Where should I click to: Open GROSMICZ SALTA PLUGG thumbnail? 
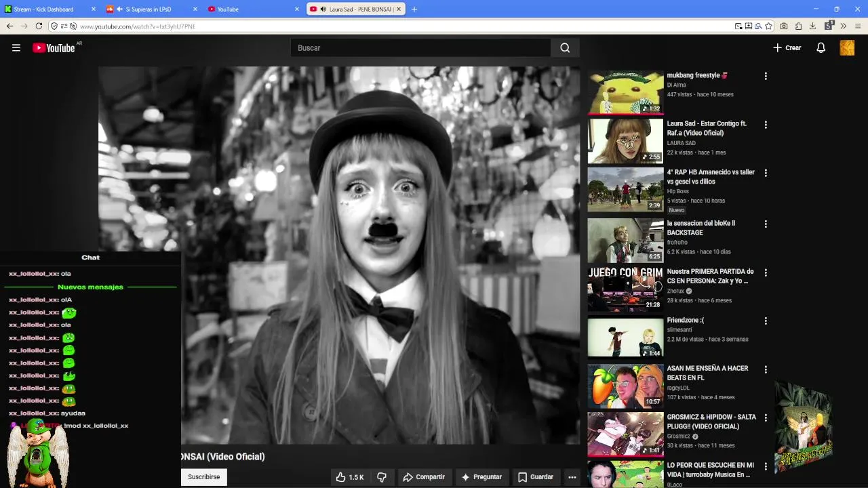pos(625,434)
